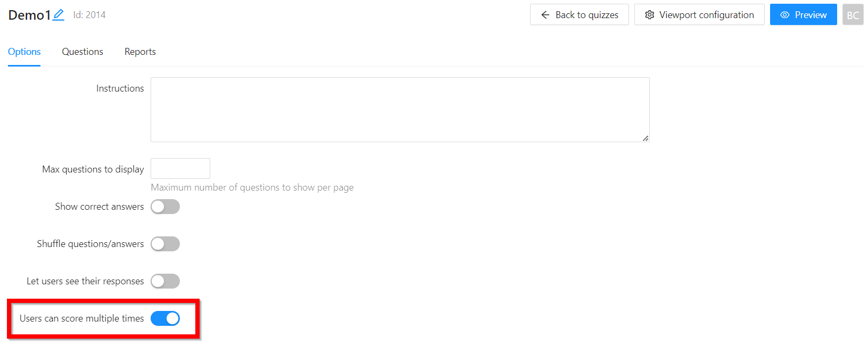Click the Id: 2014 label

[x=89, y=15]
